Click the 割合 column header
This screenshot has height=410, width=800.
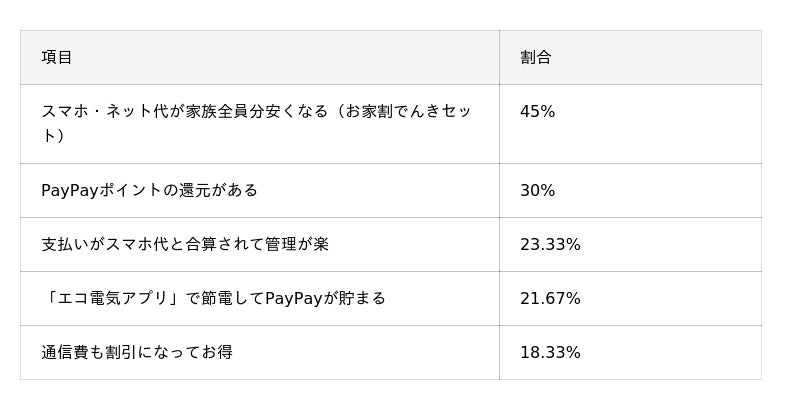pos(536,57)
